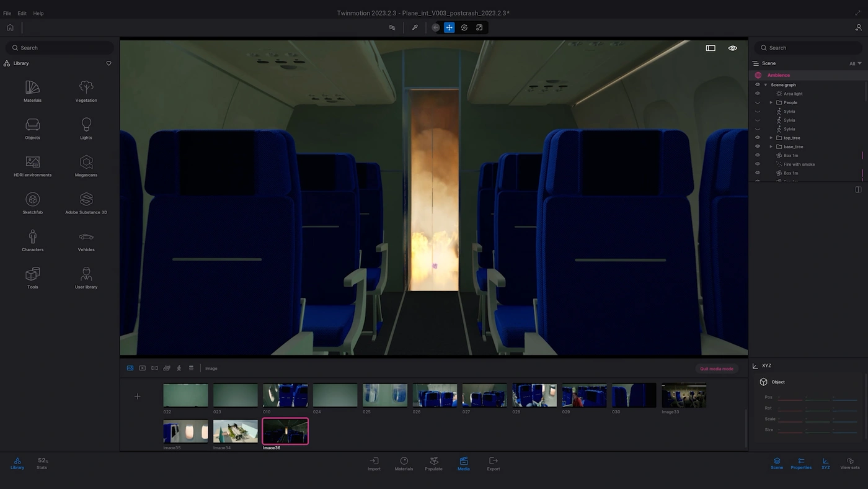Image resolution: width=868 pixels, height=489 pixels.
Task: Collapse the Scene graph tree
Action: click(x=766, y=85)
